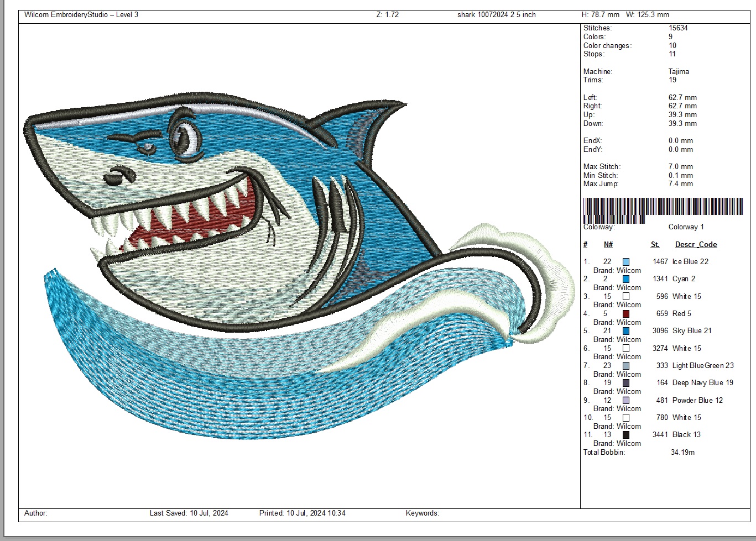Click the Descr./Code column header
756x541 pixels.
pyautogui.click(x=696, y=245)
